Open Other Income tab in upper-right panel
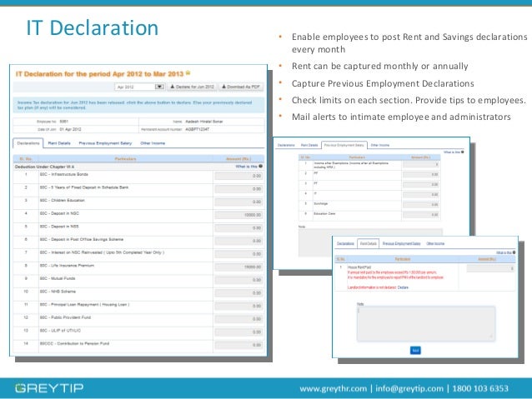This screenshot has width=532, height=399. tap(380, 145)
